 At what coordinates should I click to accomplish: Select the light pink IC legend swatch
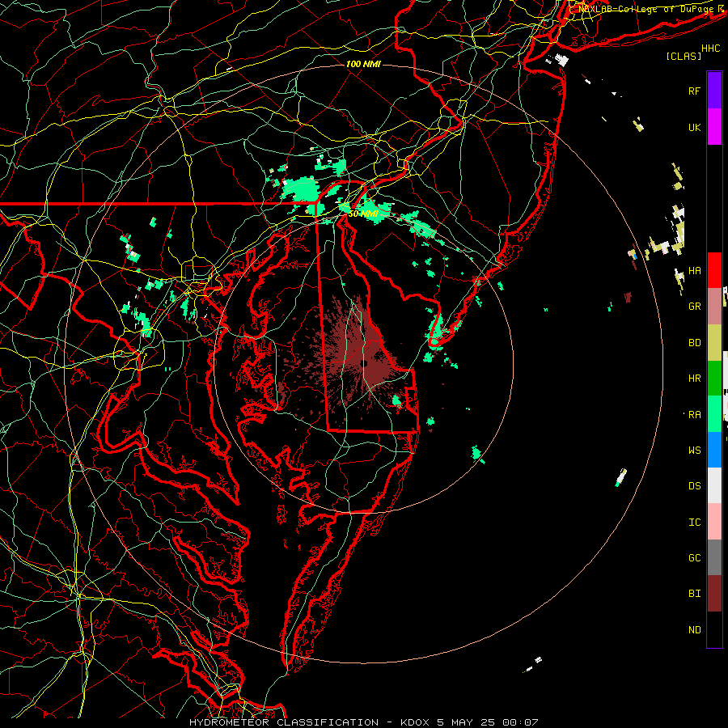pyautogui.click(x=714, y=522)
